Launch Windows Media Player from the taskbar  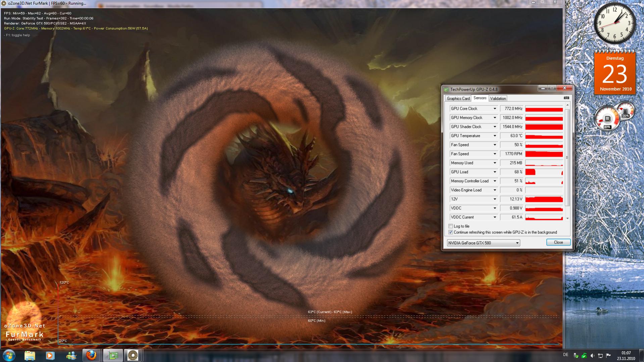50,355
